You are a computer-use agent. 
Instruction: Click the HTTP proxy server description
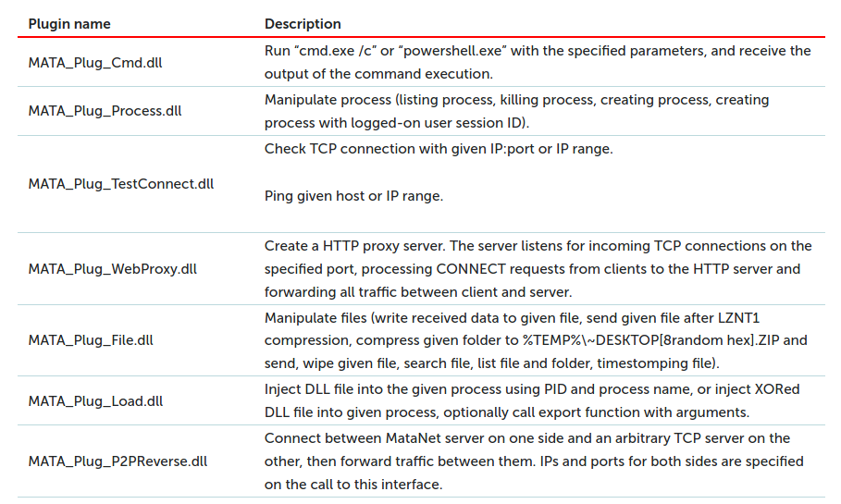pos(538,268)
